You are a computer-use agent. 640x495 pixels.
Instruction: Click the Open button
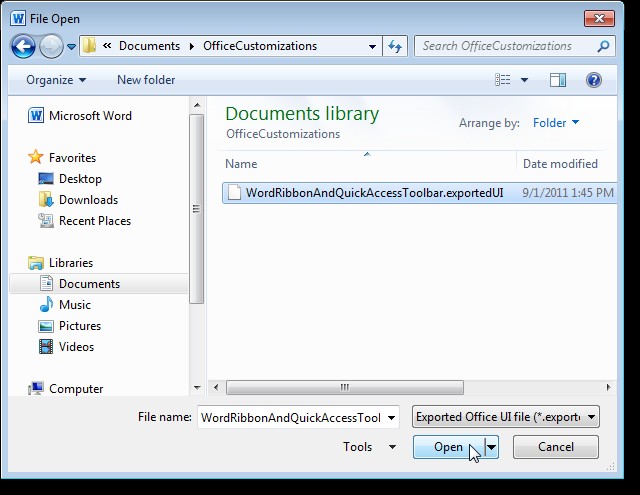pos(449,447)
